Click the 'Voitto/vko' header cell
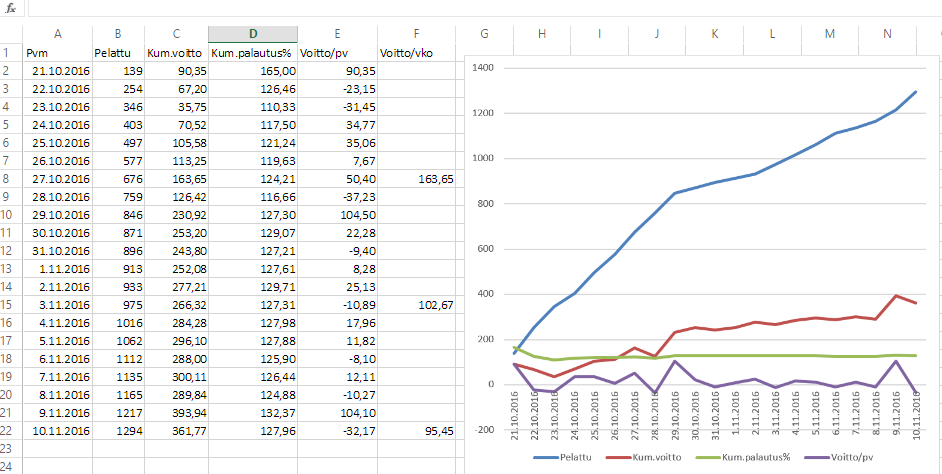This screenshot has height=474, width=942. (416, 53)
